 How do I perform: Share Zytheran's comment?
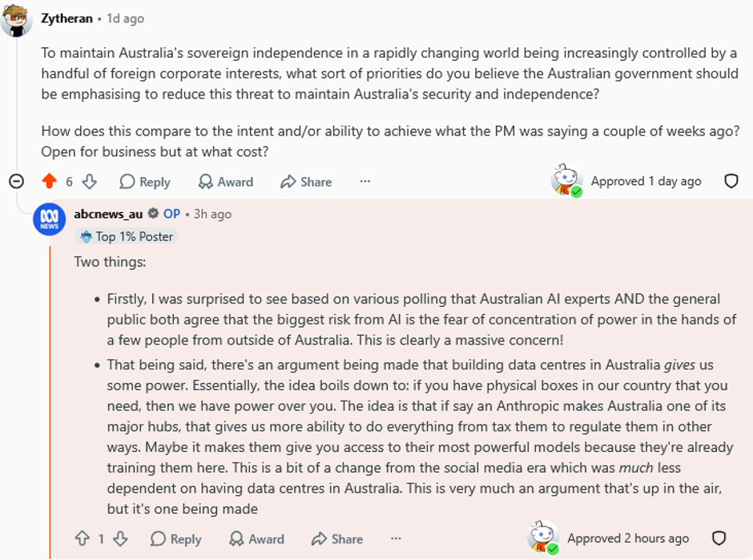(x=306, y=182)
